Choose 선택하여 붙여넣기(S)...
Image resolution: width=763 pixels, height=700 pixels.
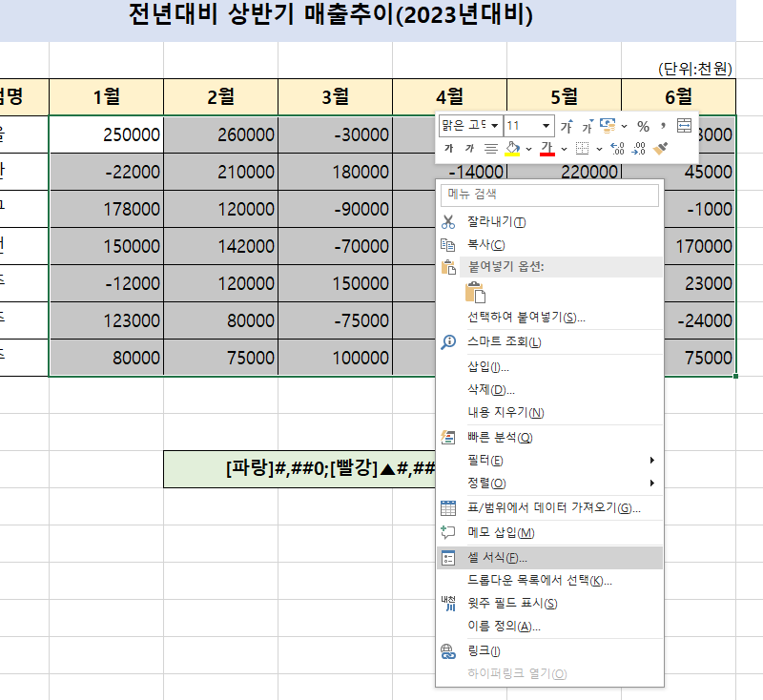pos(550,318)
